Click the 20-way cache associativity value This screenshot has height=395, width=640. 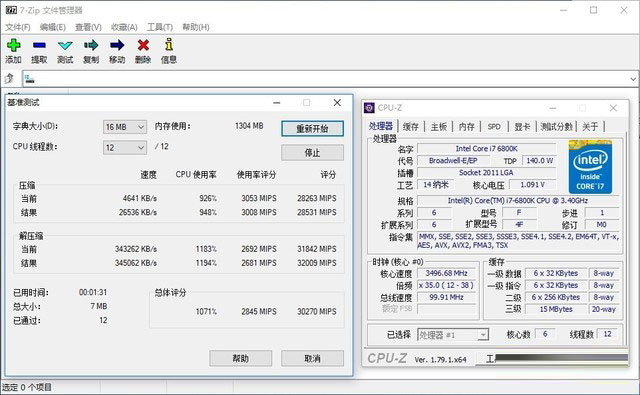(604, 309)
